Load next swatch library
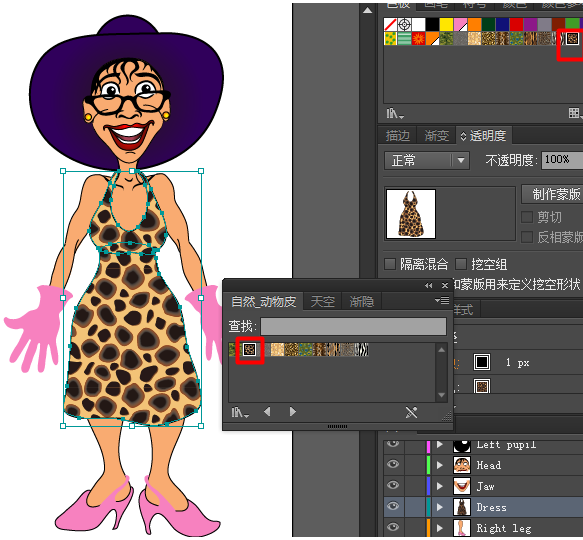This screenshot has width=583, height=540. tap(293, 412)
